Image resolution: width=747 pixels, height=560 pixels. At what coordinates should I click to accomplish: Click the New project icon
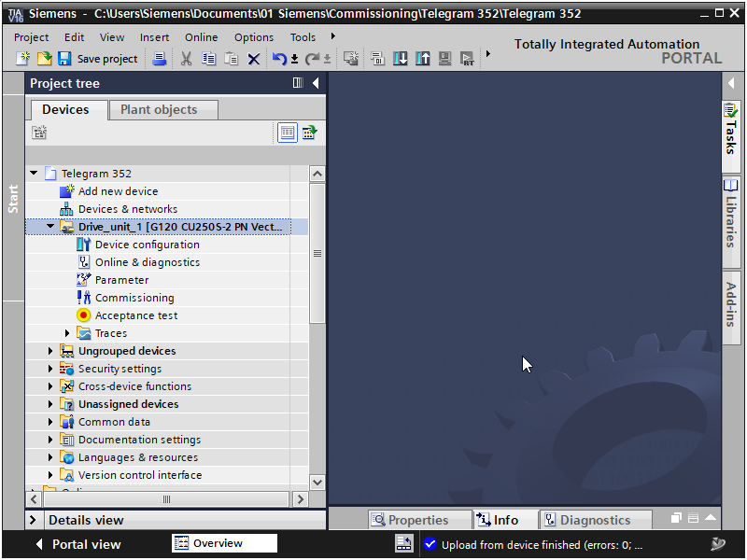point(23,59)
